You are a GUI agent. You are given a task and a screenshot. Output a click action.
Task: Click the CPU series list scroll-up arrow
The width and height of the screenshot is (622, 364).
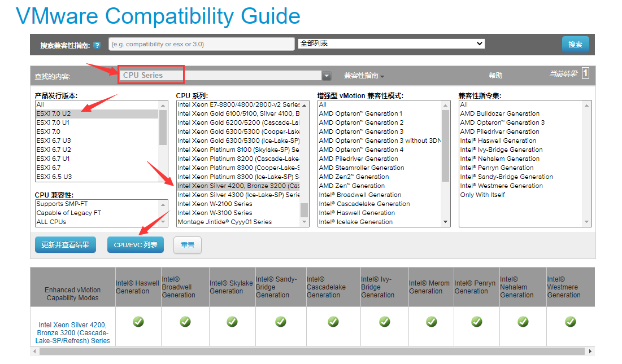click(305, 106)
